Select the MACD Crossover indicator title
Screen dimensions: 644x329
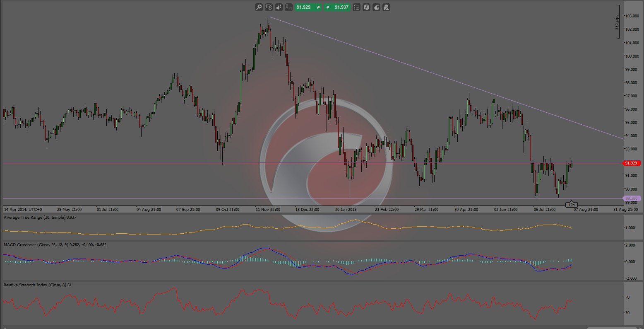(x=55, y=245)
